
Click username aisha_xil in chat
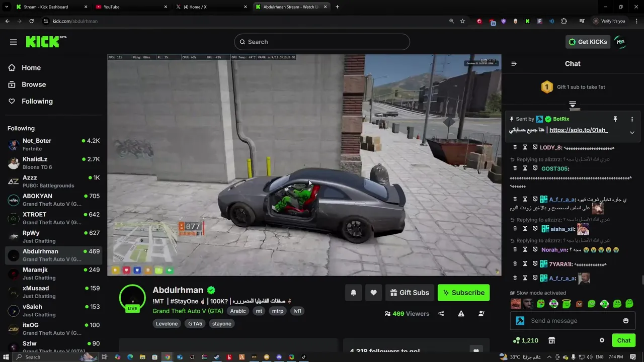(562, 229)
